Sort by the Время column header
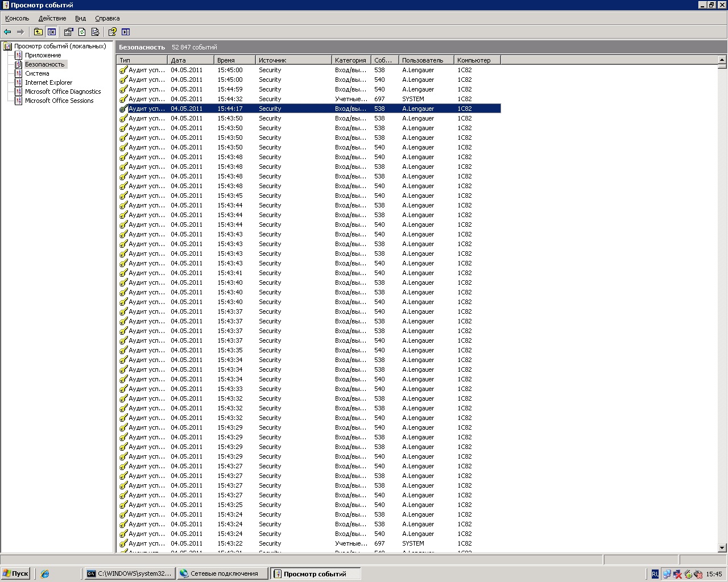The image size is (728, 582). coord(235,60)
